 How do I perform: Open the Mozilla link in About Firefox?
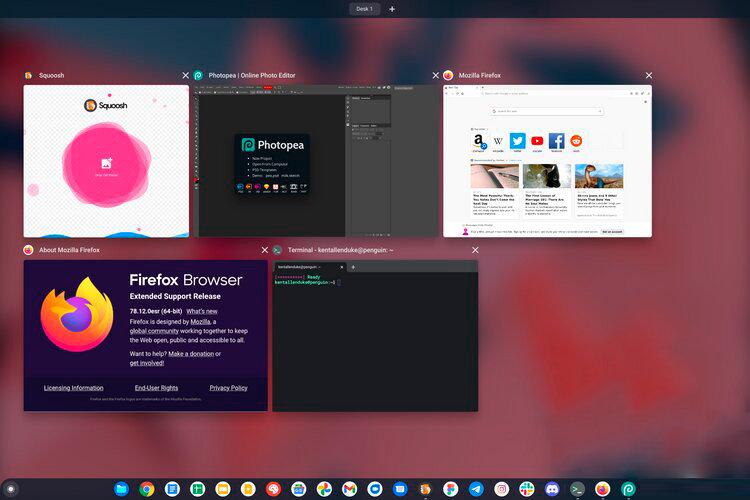(x=200, y=322)
